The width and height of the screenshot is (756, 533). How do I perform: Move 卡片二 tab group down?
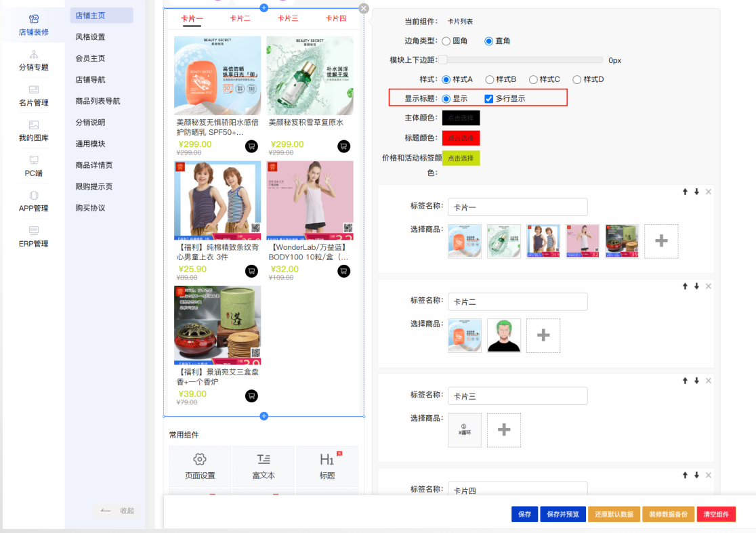(x=696, y=286)
